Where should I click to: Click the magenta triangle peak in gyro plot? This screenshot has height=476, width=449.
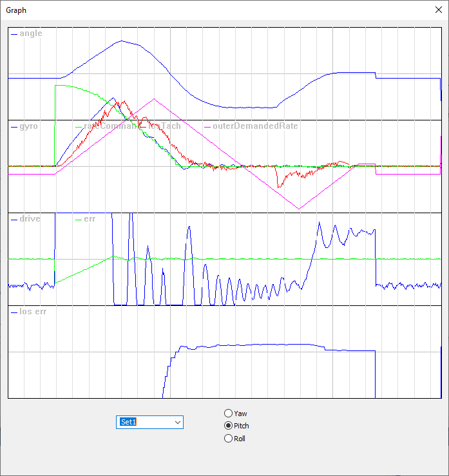154,99
